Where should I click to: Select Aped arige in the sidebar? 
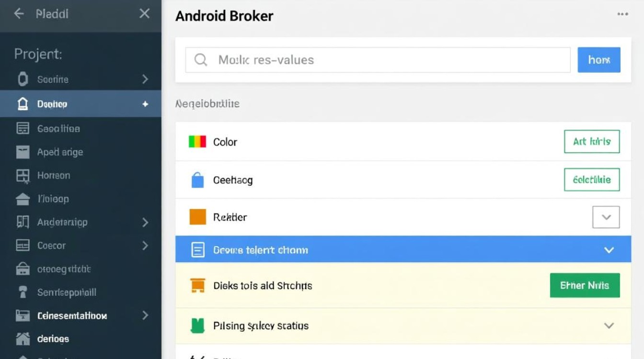point(60,152)
